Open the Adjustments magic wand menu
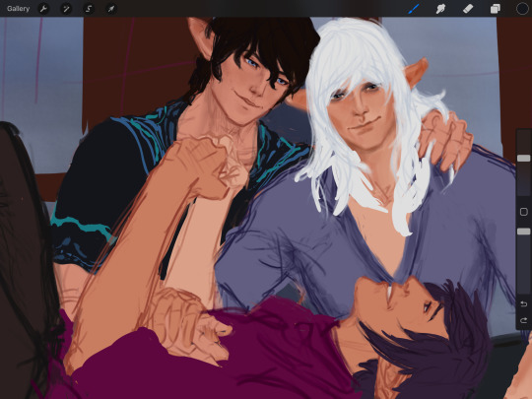 pos(66,9)
